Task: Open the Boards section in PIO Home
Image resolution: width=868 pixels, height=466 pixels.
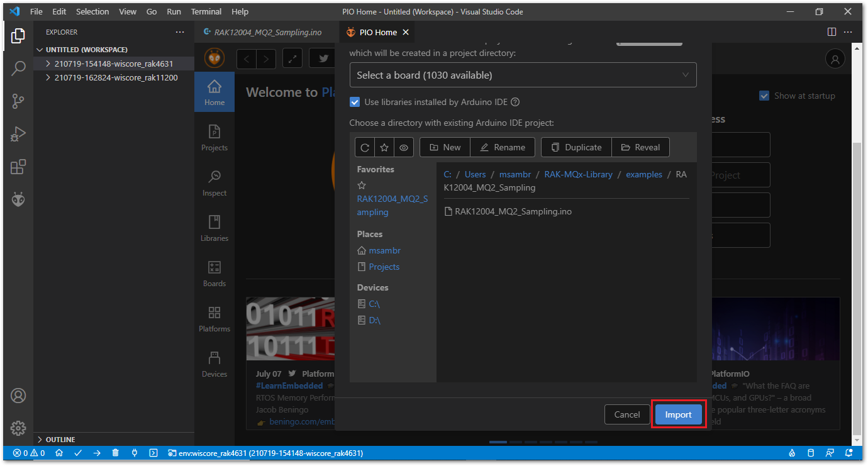Action: point(214,273)
